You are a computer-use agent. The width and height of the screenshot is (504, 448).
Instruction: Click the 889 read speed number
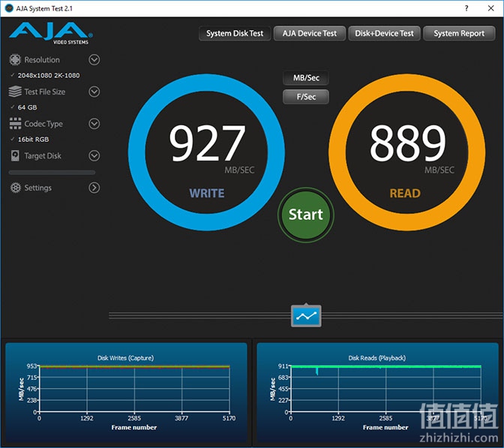tap(408, 143)
